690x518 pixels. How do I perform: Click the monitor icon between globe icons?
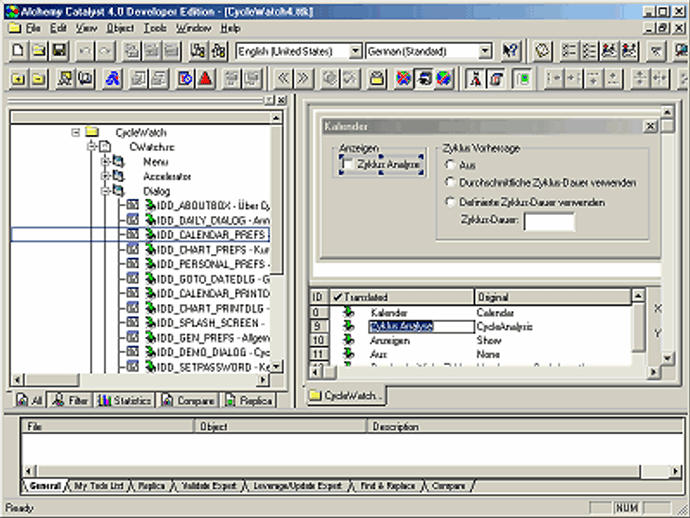click(x=424, y=79)
